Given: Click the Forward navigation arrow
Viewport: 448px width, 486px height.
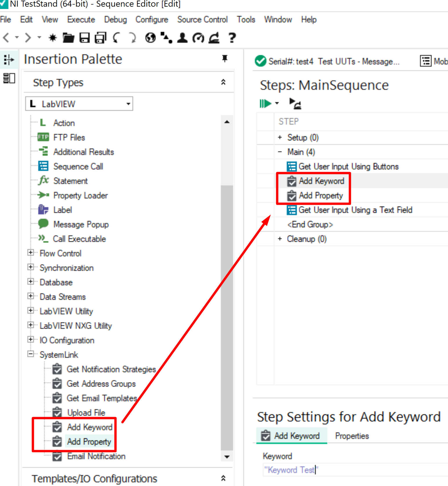Looking at the screenshot, I should (x=28, y=38).
